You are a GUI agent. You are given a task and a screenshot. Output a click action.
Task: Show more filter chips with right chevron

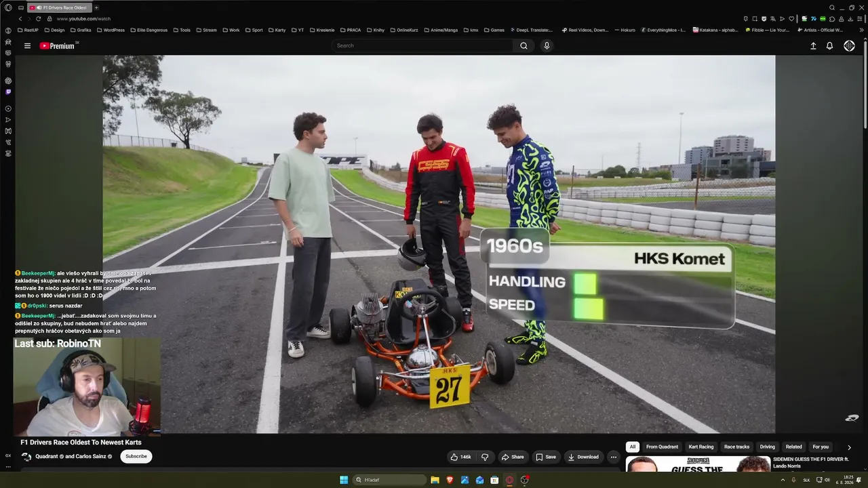849,447
